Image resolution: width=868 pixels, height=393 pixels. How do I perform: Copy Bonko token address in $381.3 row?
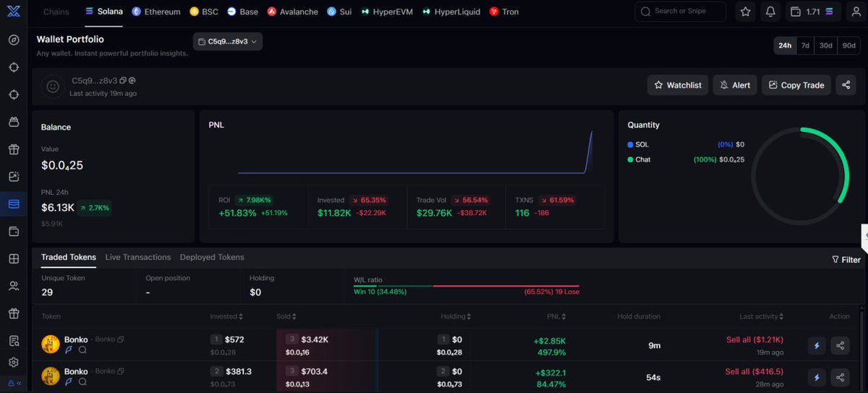(x=121, y=371)
